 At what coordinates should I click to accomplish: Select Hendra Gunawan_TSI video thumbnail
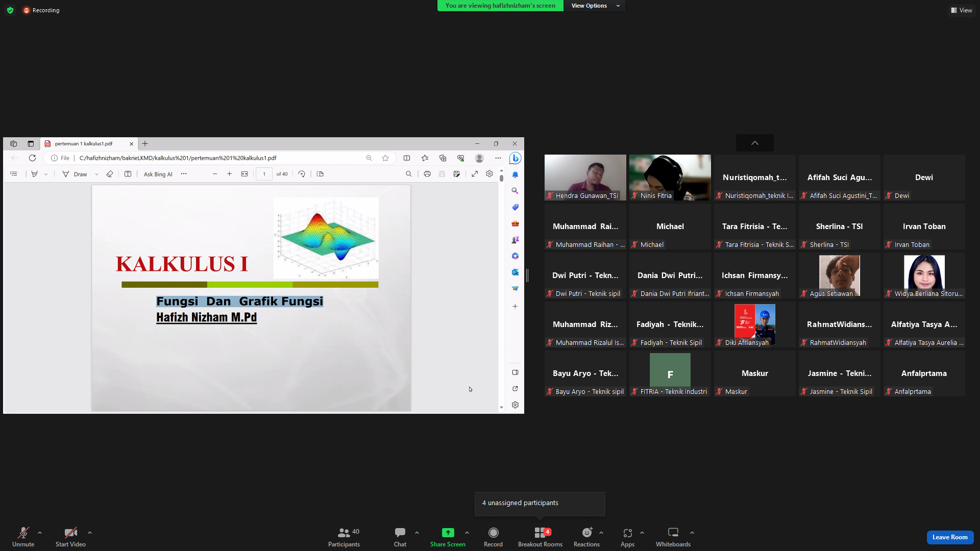[585, 178]
